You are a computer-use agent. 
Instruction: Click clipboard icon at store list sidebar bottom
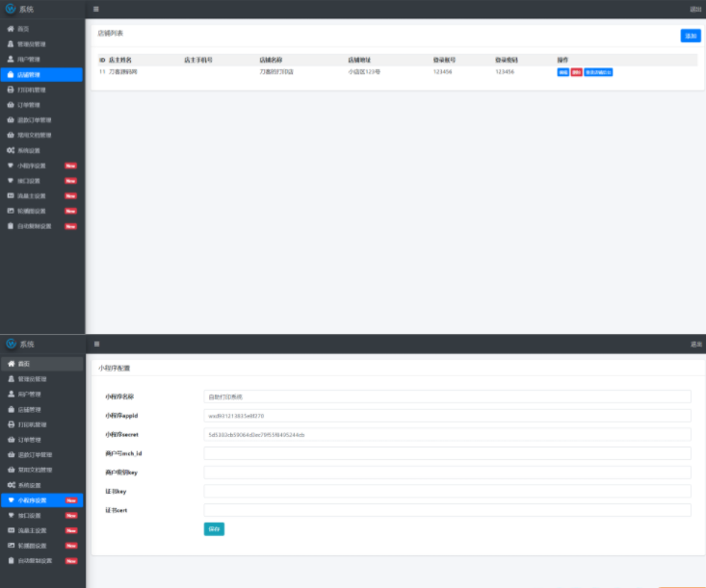coord(11,226)
